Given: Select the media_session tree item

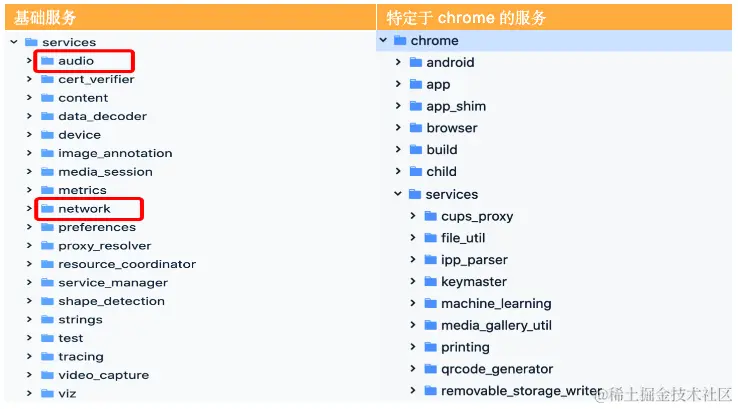Looking at the screenshot, I should pos(105,172).
